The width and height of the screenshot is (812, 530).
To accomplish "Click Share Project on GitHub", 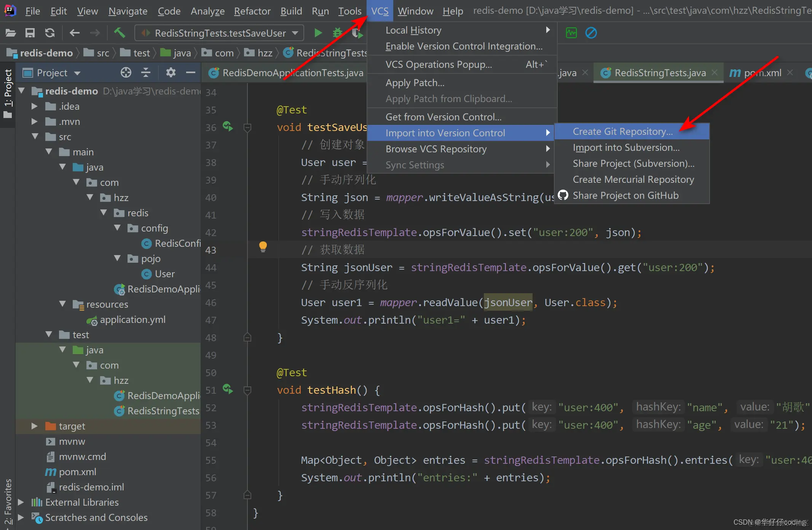I will pos(625,195).
